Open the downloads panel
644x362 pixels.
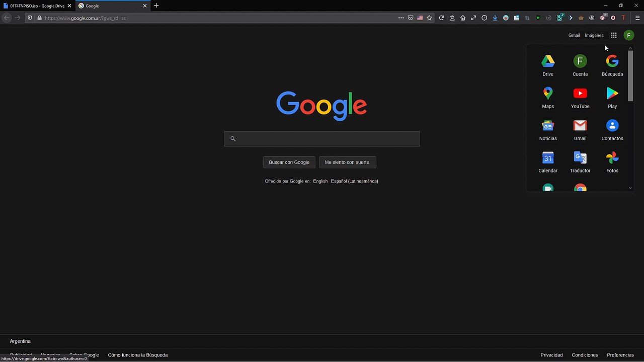(x=495, y=18)
